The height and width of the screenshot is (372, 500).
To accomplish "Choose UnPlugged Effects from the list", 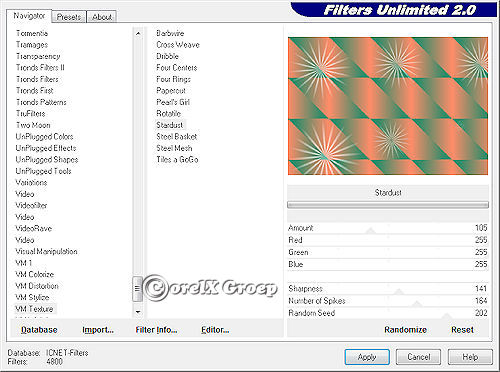I will (46, 148).
